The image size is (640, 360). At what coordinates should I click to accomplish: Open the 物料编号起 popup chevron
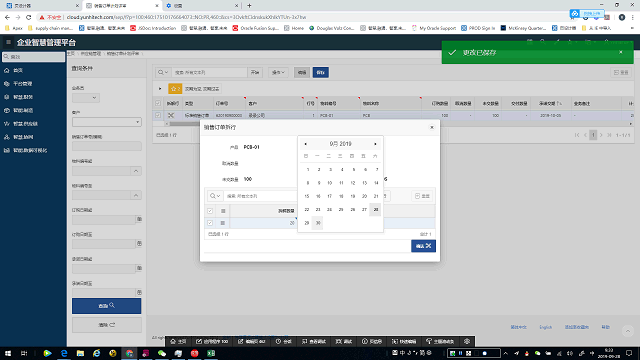click(x=136, y=171)
